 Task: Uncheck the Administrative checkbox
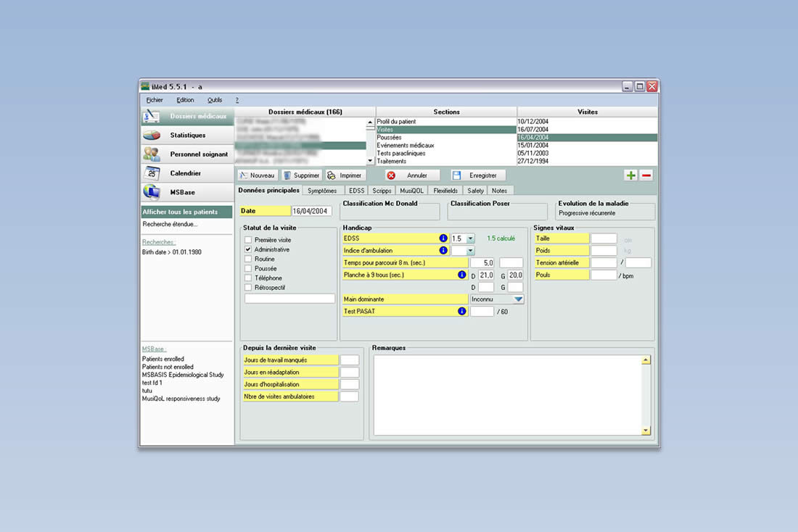pyautogui.click(x=249, y=249)
